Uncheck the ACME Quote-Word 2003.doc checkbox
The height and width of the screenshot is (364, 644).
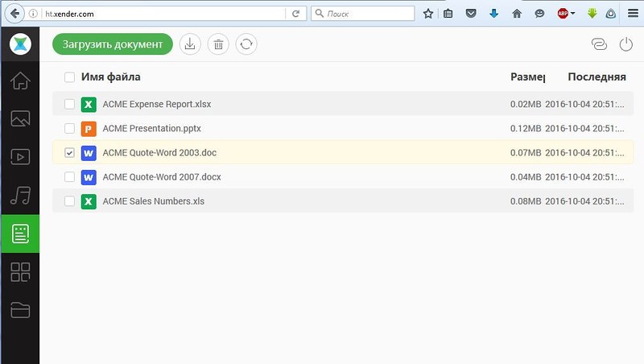tap(69, 152)
